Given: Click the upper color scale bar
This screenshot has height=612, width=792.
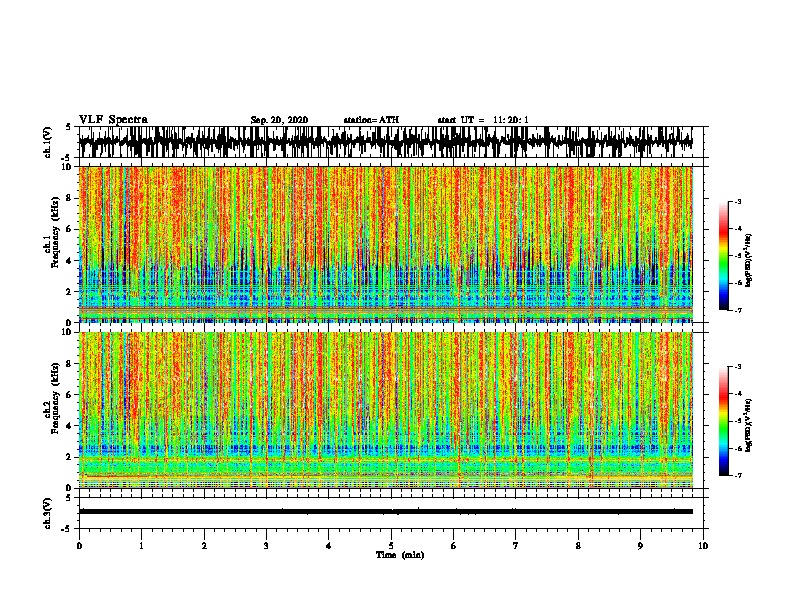Looking at the screenshot, I should 724,256.
